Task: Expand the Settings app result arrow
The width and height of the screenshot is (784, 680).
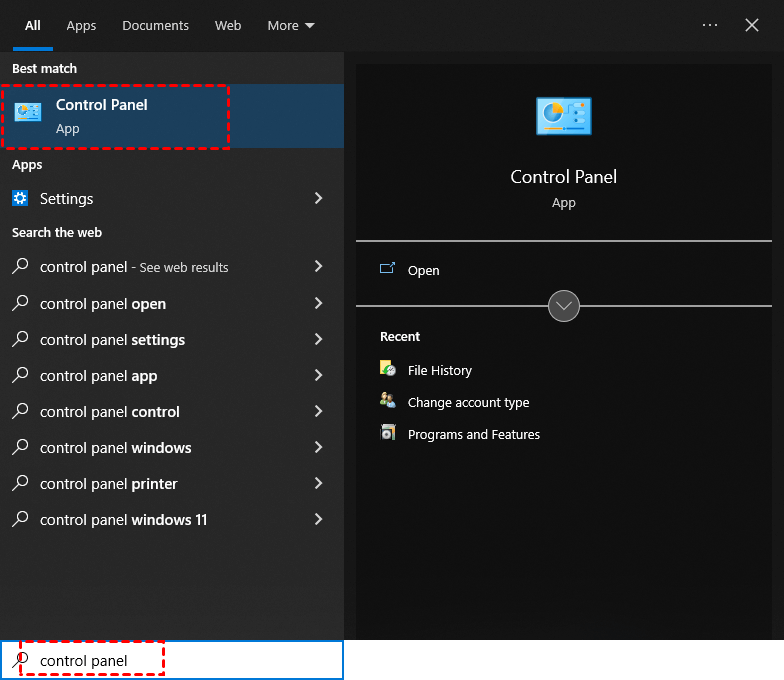Action: 318,198
